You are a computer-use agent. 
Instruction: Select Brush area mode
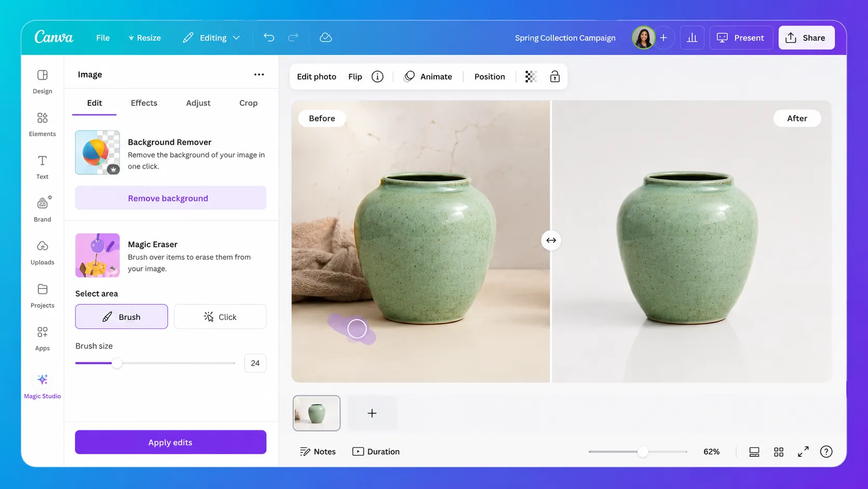[x=121, y=316]
